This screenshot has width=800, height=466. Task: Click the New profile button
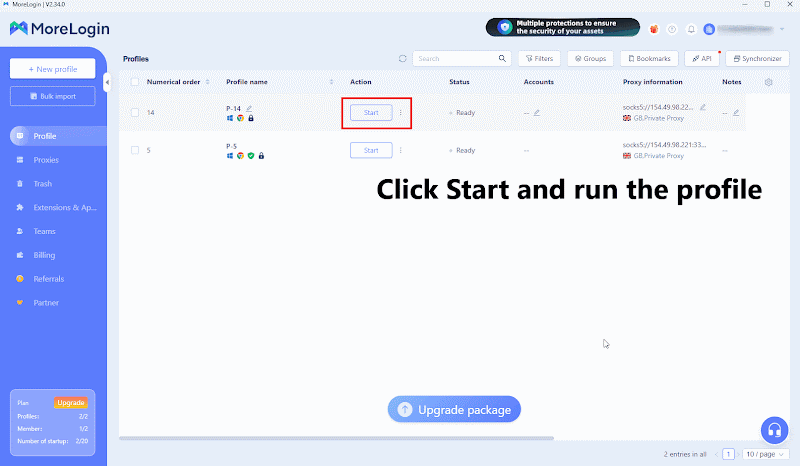pos(52,68)
